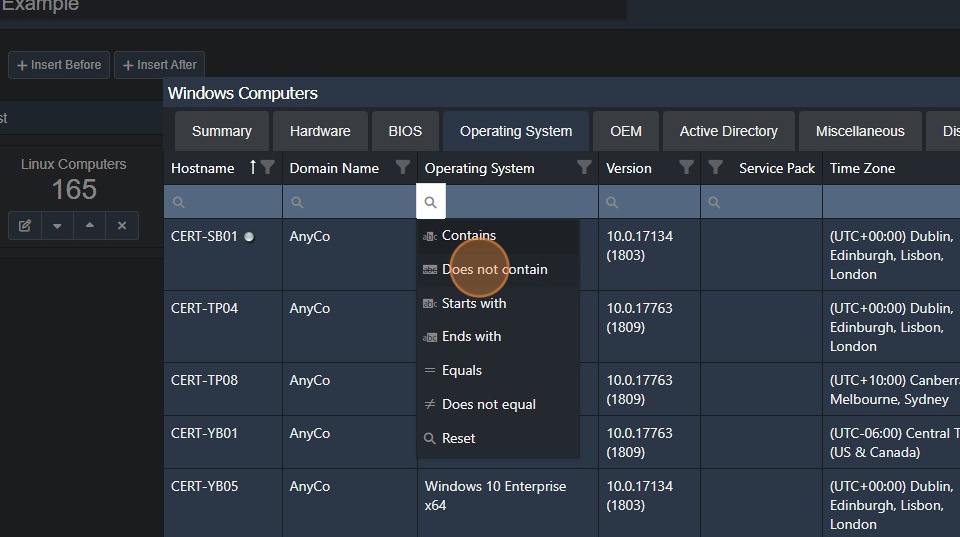Open the Domain Name column filter funnel
Viewport: 960px width, 537px height.
(402, 167)
